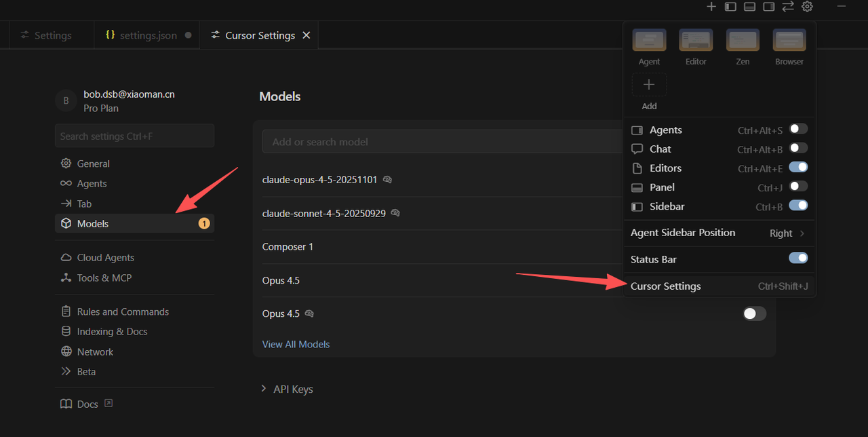Viewport: 868px width, 437px height.
Task: Click the external-link icon next to Docs
Action: click(x=108, y=403)
